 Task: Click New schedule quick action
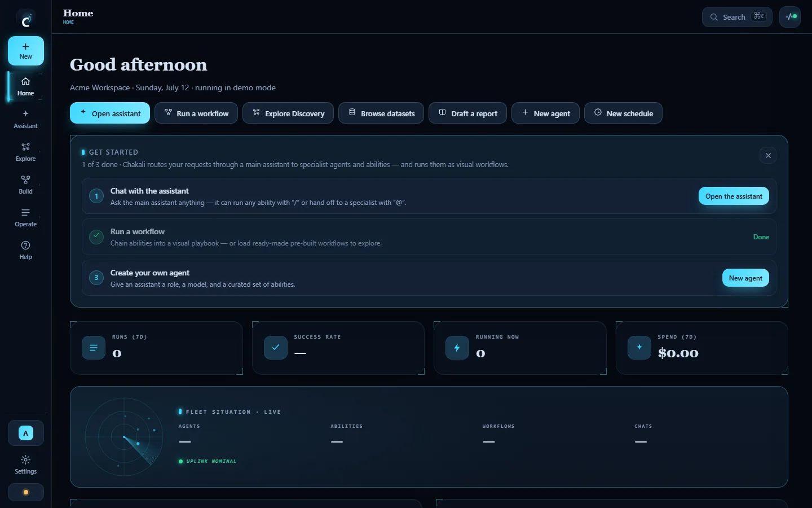click(623, 113)
